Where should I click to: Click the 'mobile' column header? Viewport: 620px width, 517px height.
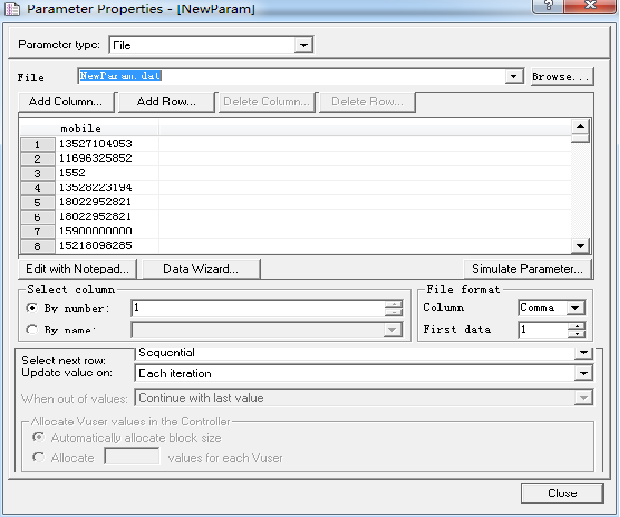(81, 128)
